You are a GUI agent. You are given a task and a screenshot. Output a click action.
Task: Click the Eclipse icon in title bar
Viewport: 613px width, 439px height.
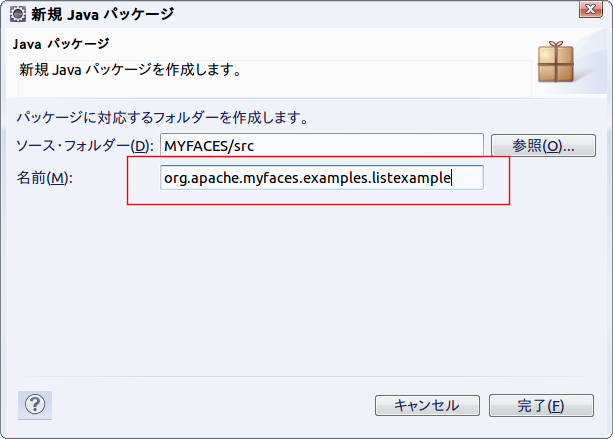(x=18, y=14)
